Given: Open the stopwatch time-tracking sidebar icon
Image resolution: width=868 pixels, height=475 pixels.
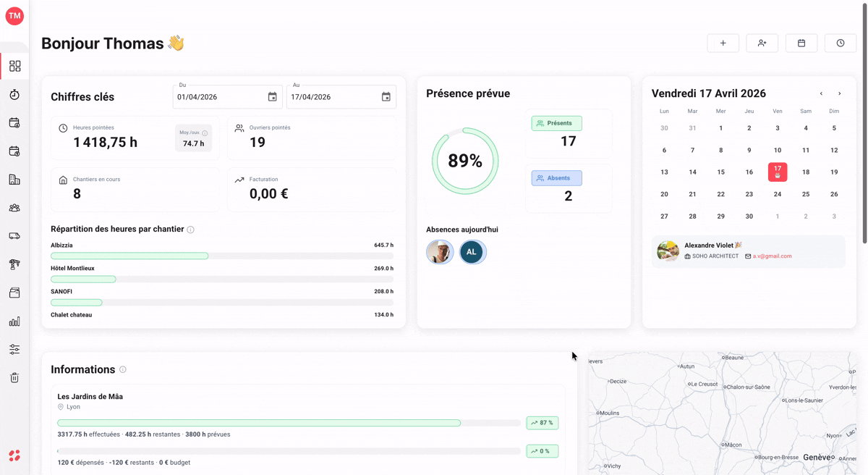Looking at the screenshot, I should point(14,95).
